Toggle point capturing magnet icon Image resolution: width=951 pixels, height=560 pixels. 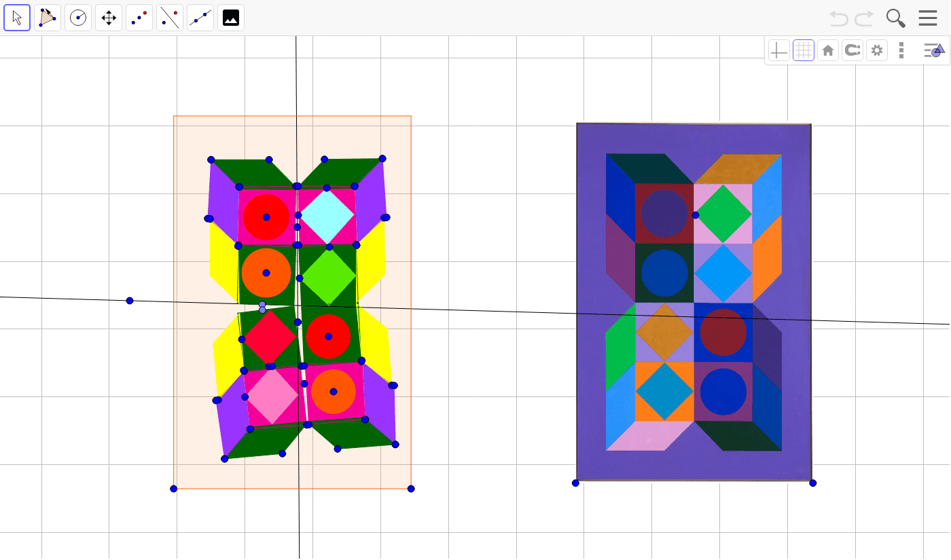point(853,50)
